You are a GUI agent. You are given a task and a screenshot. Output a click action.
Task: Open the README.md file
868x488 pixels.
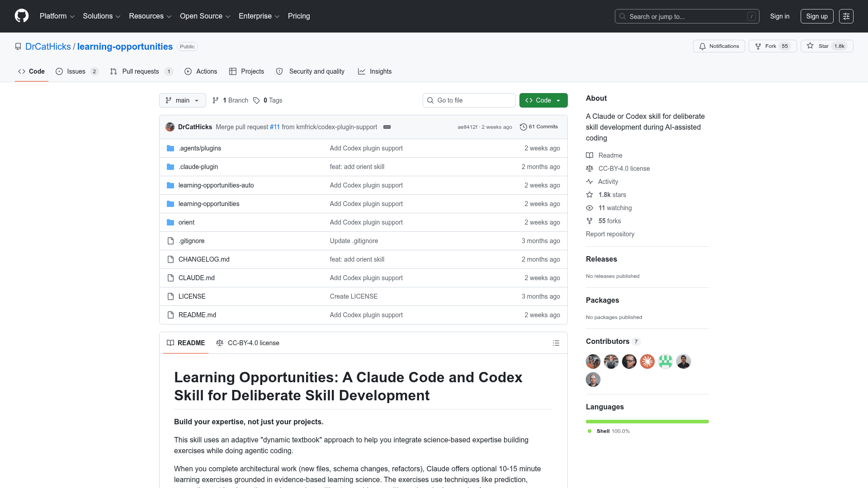197,315
